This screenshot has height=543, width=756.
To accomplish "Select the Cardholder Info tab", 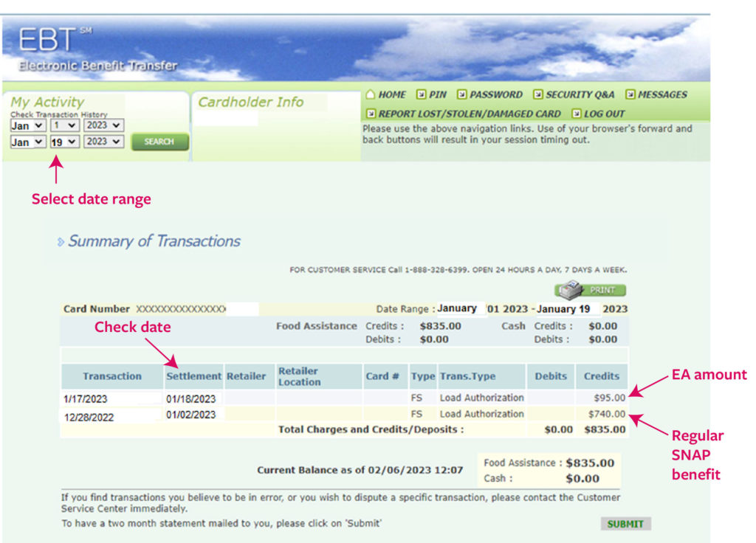I will 251,103.
